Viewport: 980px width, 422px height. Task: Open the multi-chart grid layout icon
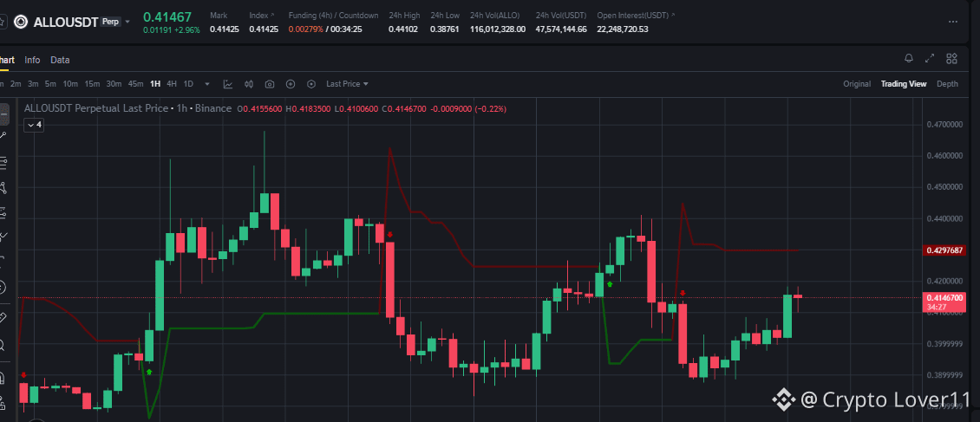[952, 59]
